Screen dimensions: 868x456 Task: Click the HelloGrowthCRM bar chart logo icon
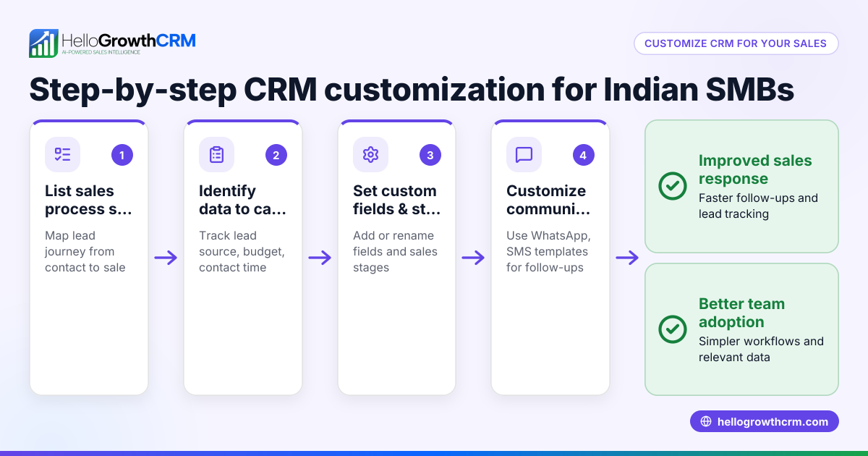tap(43, 43)
